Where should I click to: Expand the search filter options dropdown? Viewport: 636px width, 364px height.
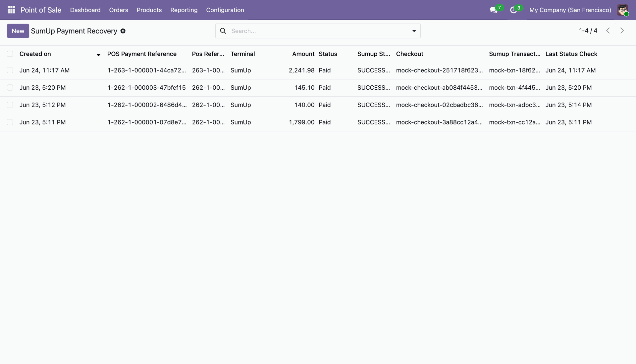414,31
